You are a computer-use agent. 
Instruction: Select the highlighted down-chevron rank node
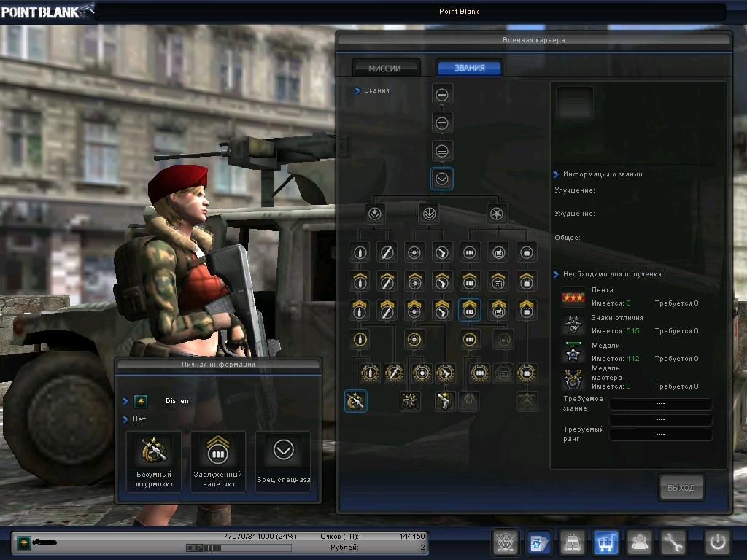coord(442,179)
